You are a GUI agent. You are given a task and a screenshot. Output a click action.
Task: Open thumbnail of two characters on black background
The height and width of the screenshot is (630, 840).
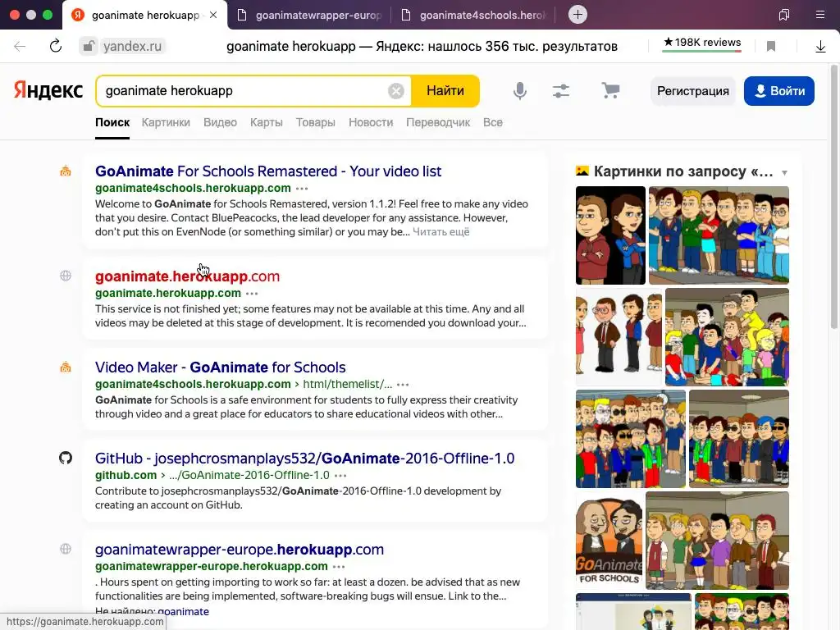(610, 235)
